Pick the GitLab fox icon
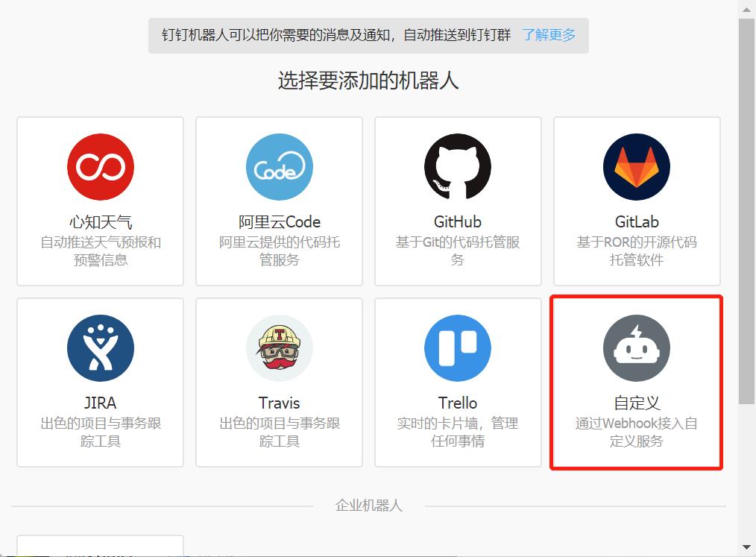 coord(637,167)
